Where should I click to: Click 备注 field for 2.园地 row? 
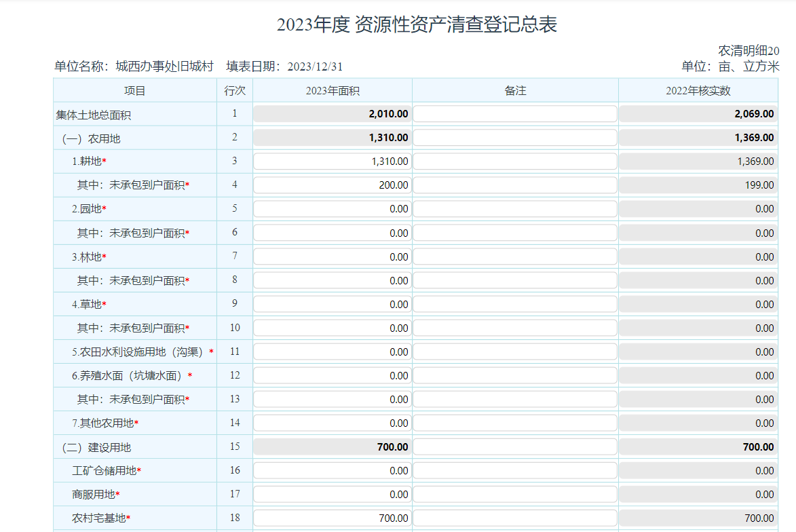[515, 209]
